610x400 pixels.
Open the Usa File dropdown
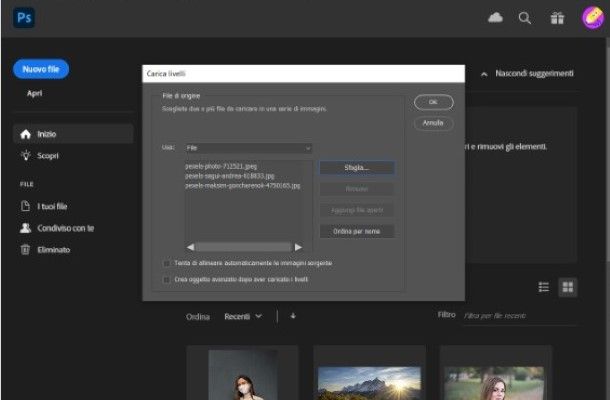(x=248, y=148)
